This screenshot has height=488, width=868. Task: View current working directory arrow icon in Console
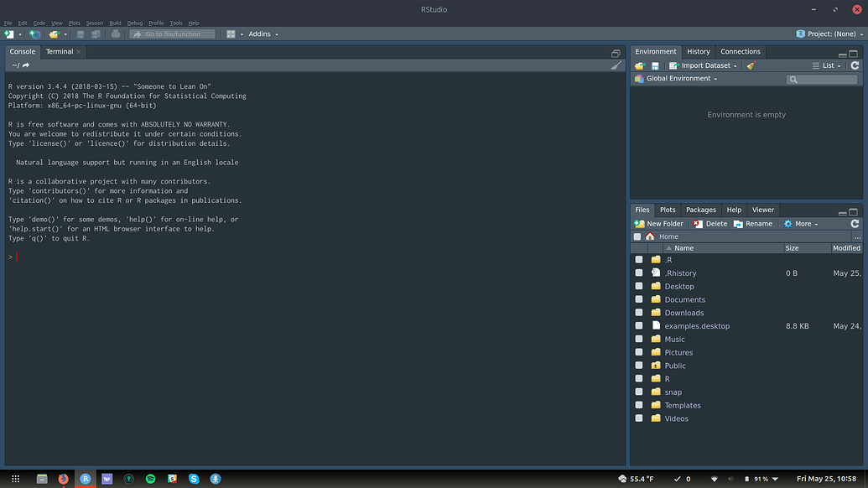26,65
